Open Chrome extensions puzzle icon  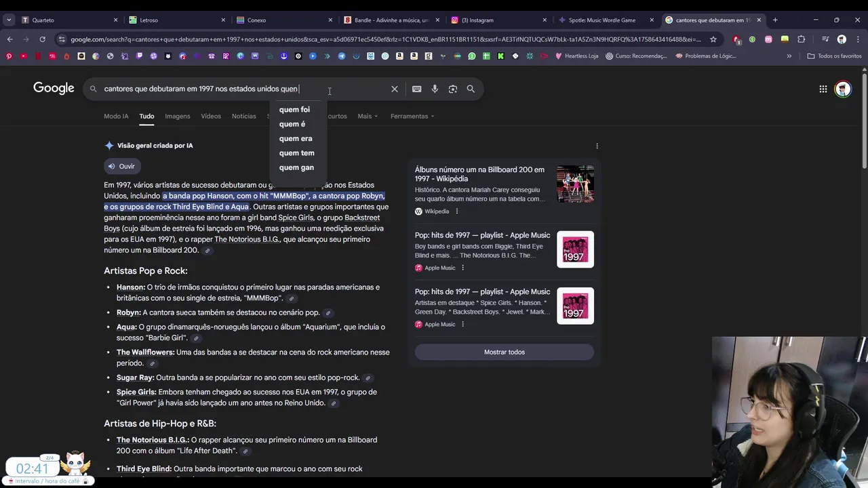(801, 39)
